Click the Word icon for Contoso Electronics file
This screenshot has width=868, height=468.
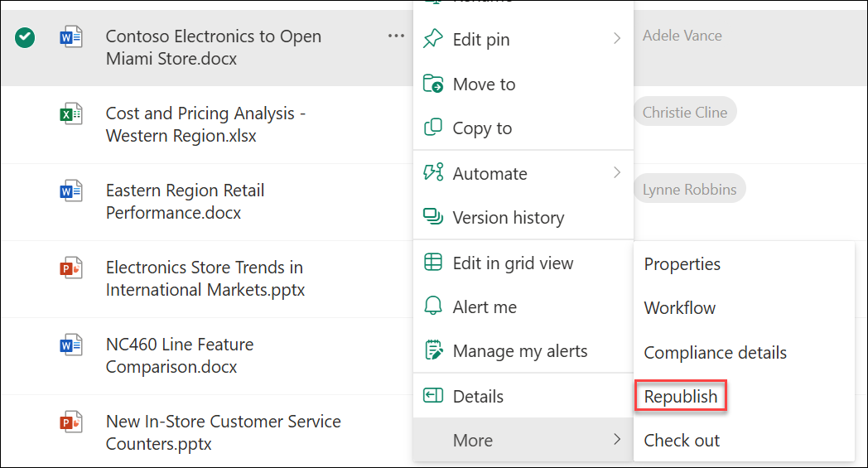click(x=70, y=37)
